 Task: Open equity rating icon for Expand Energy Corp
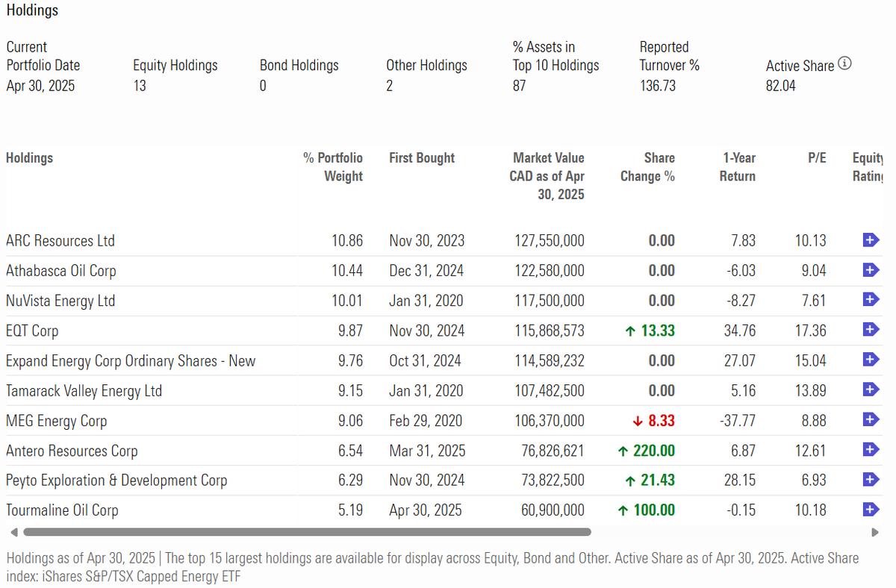(x=871, y=360)
